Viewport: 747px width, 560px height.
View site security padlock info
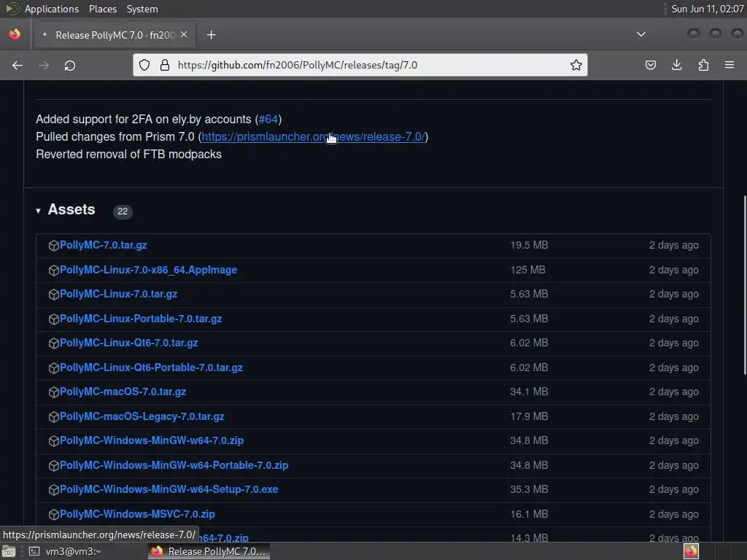[164, 65]
